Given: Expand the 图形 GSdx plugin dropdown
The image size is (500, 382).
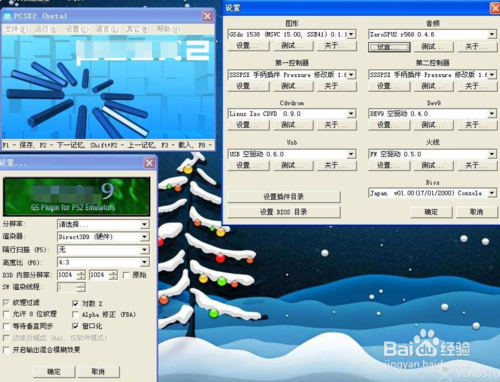Looking at the screenshot, I should [351, 34].
